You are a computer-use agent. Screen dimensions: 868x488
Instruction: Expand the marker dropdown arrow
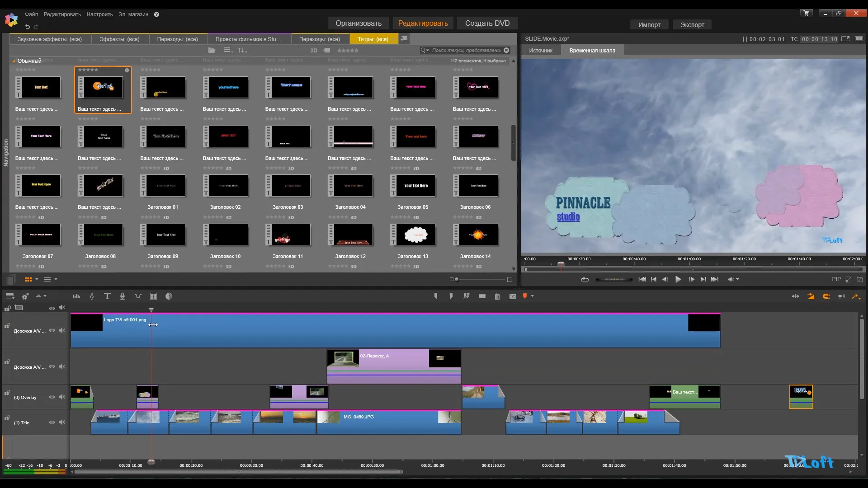pyautogui.click(x=533, y=296)
